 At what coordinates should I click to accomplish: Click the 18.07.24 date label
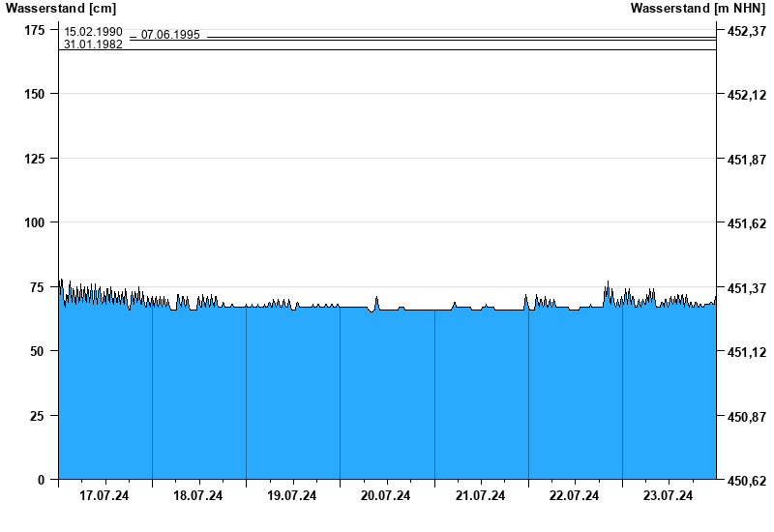(x=198, y=496)
